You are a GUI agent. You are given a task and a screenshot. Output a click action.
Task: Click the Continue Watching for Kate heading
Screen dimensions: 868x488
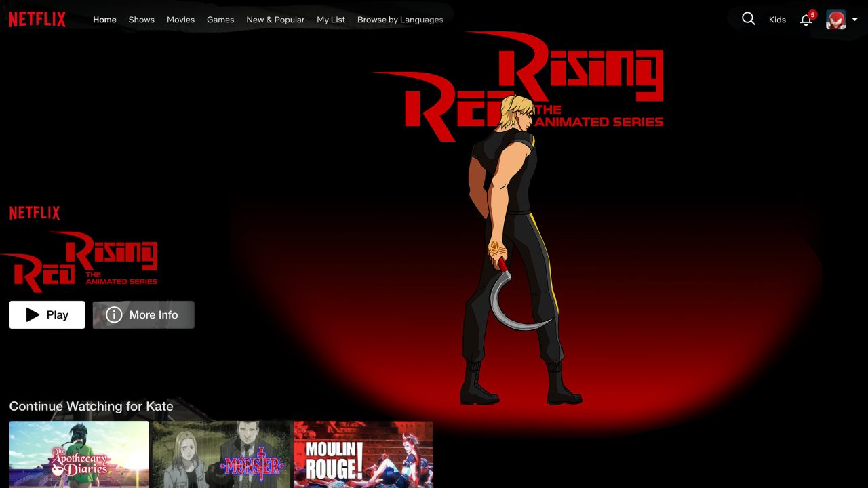point(91,406)
